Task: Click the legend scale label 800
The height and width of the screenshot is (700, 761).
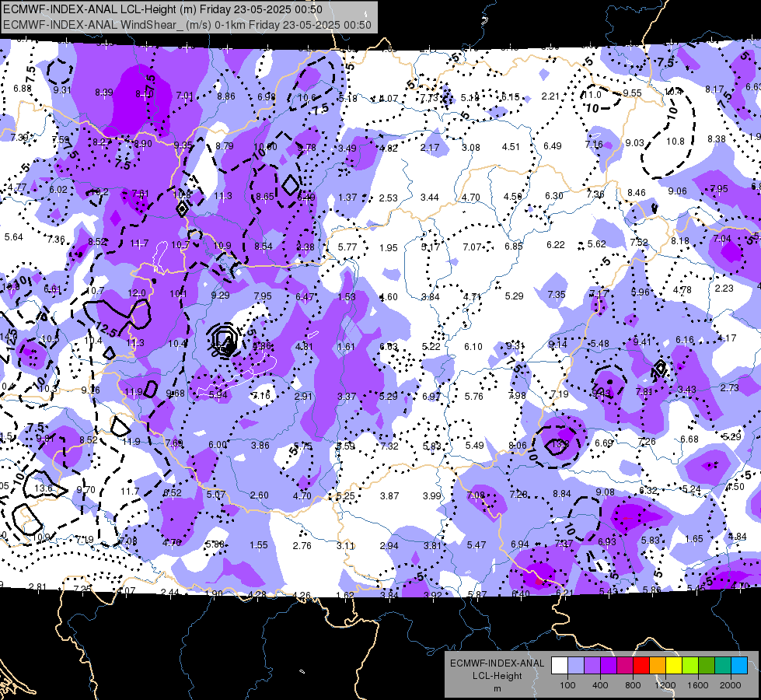Action: 633,685
